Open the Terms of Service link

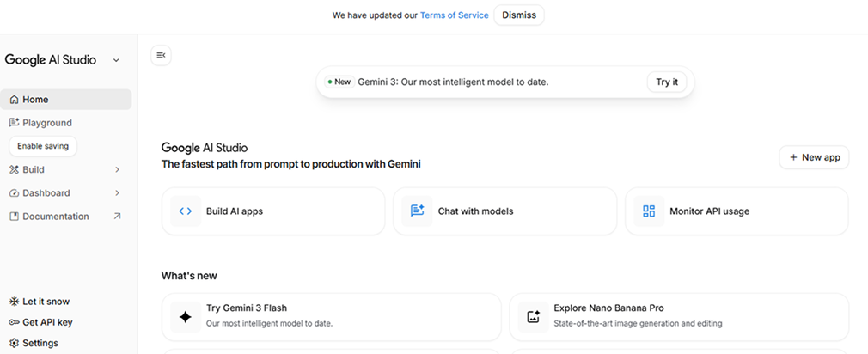click(454, 15)
